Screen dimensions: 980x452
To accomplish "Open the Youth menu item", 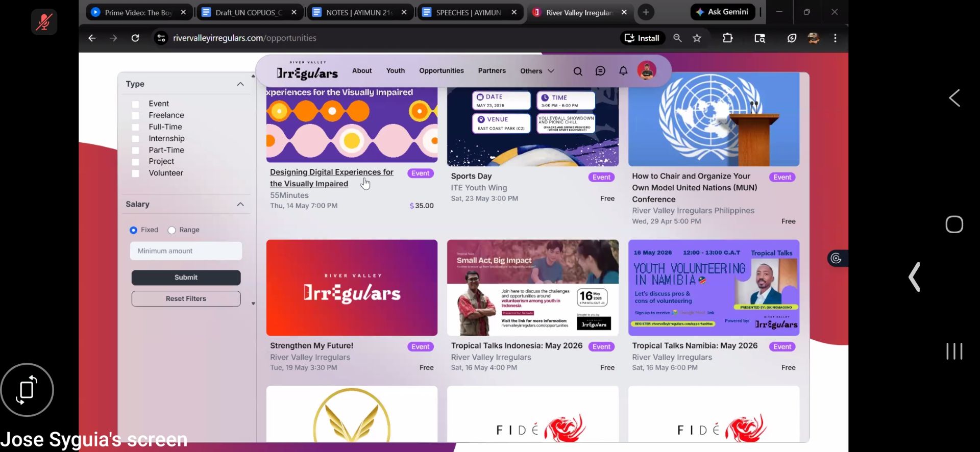I will tap(396, 71).
